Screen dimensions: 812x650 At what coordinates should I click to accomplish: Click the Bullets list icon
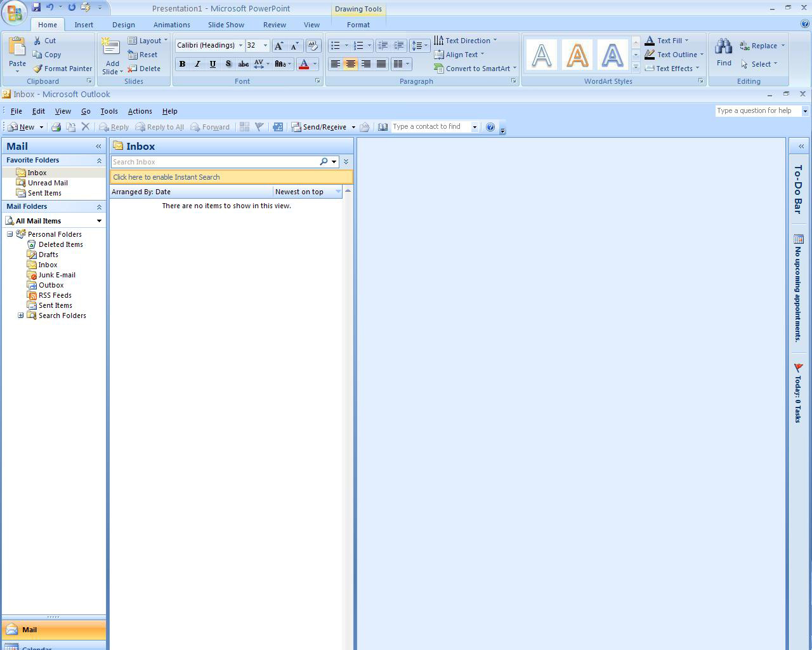pos(335,46)
